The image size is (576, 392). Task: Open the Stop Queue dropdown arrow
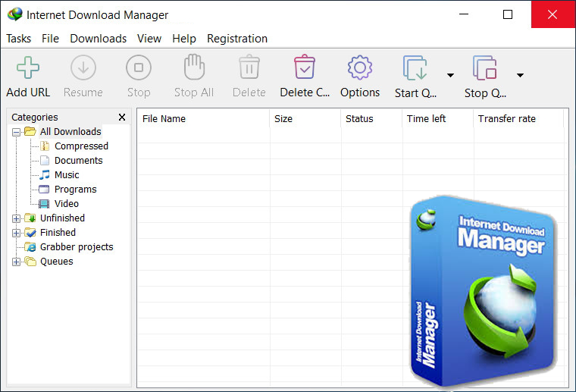coord(520,75)
